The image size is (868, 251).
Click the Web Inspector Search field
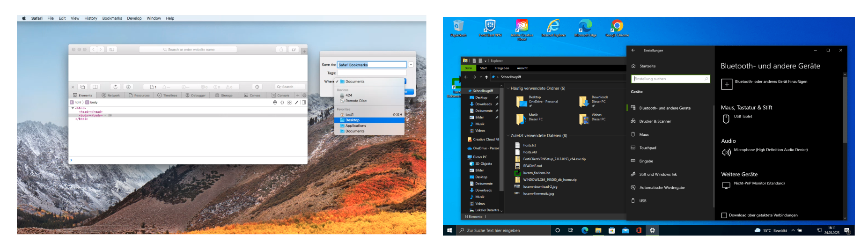pyautogui.click(x=290, y=87)
